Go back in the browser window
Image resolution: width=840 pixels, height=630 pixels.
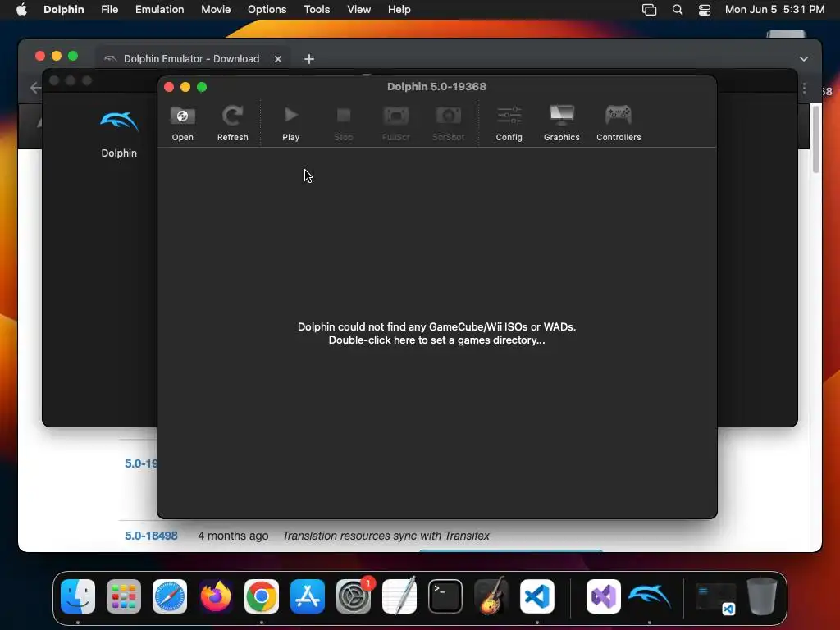pyautogui.click(x=35, y=88)
